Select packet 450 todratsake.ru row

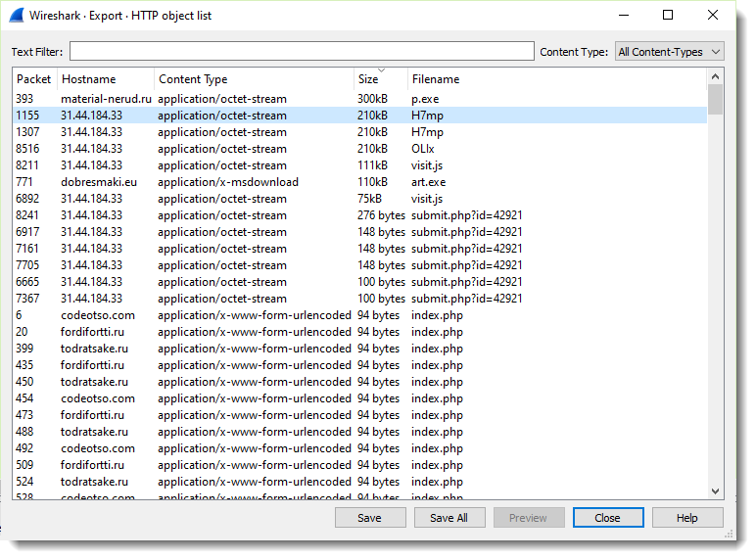coord(359,382)
